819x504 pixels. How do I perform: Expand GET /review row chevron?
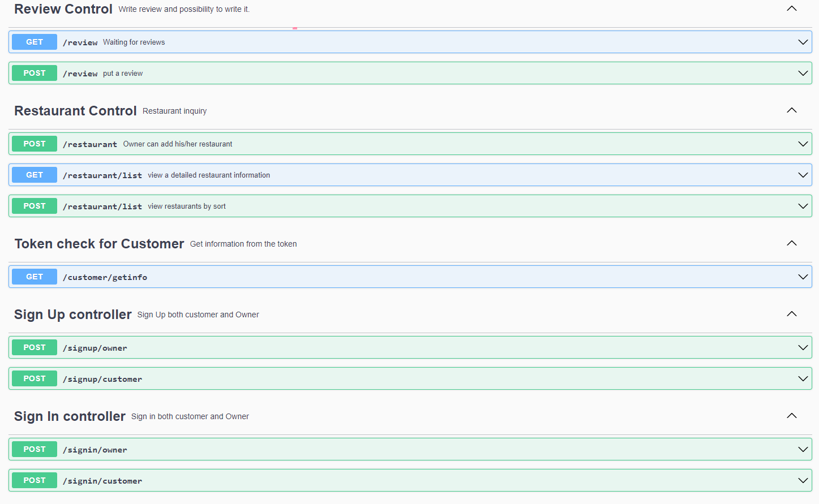pos(803,42)
